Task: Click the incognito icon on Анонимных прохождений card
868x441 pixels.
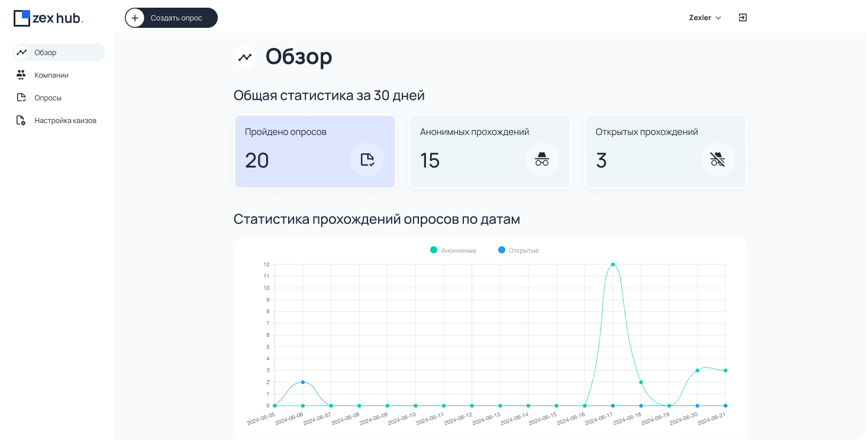Action: pos(542,159)
